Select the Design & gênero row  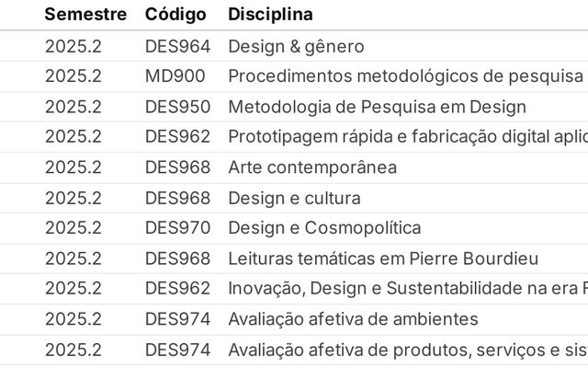coord(294,47)
